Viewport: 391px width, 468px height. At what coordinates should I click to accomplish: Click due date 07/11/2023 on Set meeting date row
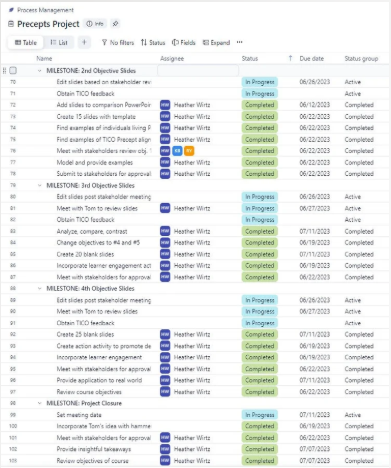(315, 415)
